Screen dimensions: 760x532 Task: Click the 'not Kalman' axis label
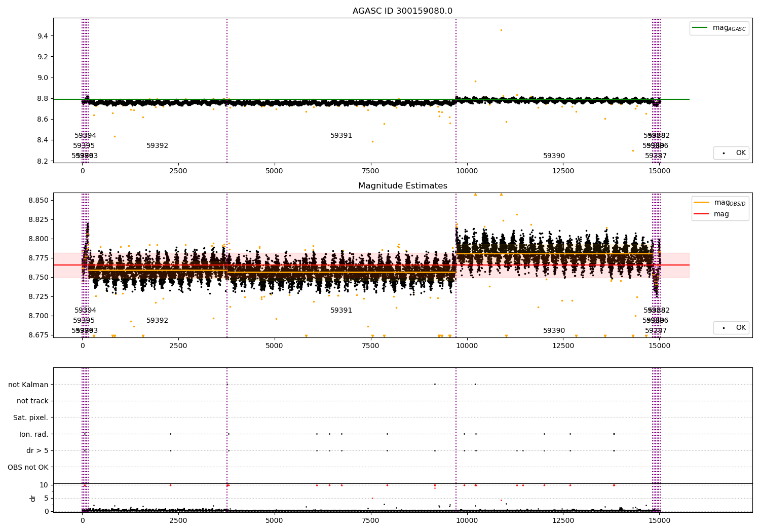tap(28, 385)
